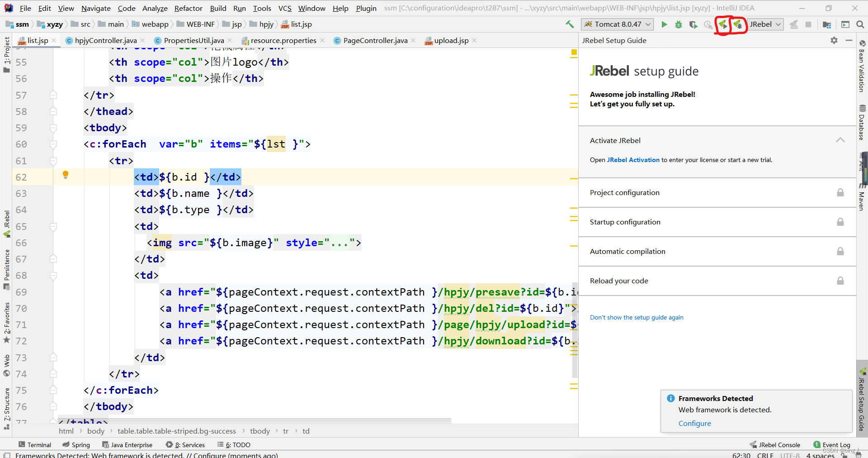This screenshot has width=868, height=458.
Task: Click the JRebel Activation link
Action: [633, 160]
